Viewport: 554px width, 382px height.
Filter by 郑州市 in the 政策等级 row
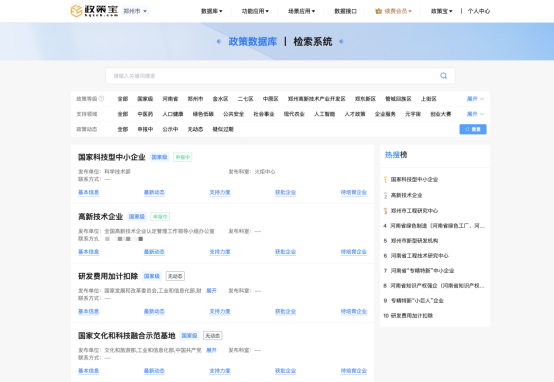195,99
